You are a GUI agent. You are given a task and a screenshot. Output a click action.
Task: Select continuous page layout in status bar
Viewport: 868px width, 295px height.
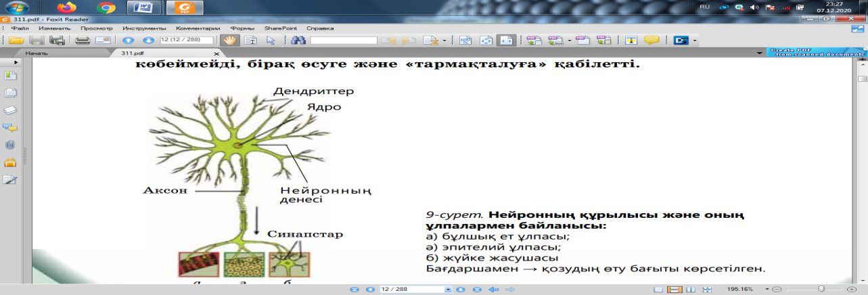(x=675, y=289)
